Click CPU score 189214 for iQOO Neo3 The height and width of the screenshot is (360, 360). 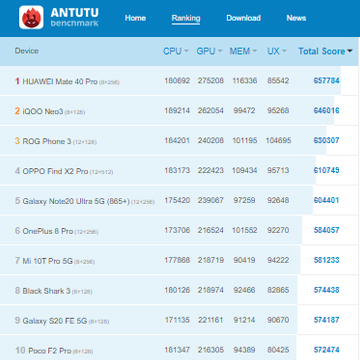point(177,111)
